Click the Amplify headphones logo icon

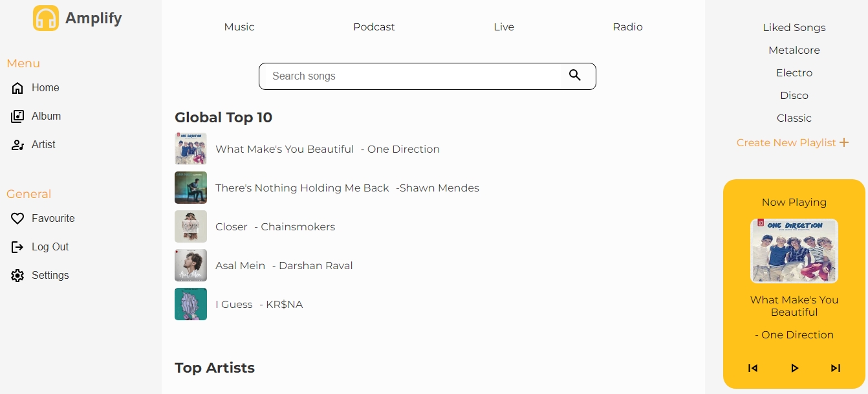point(46,18)
